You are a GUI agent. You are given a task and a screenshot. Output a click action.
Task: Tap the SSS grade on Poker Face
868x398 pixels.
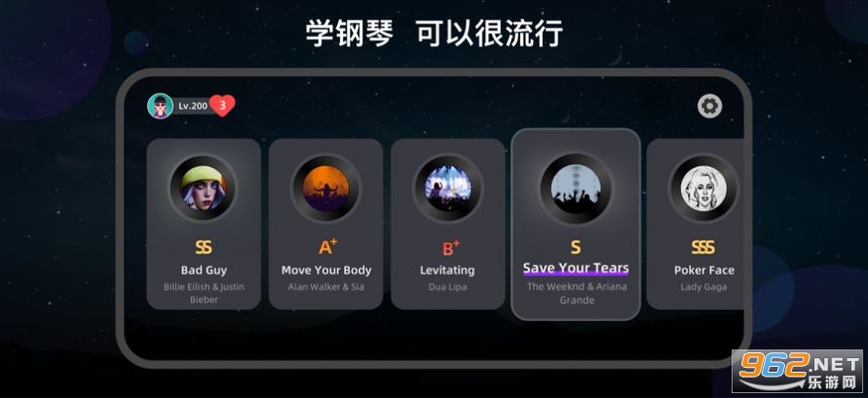(703, 247)
